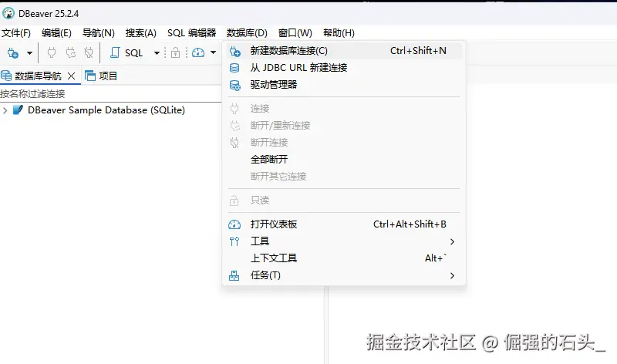Screen dimensions: 617x364
Task: Select 全部断开 in the database menu
Action: (343, 160)
